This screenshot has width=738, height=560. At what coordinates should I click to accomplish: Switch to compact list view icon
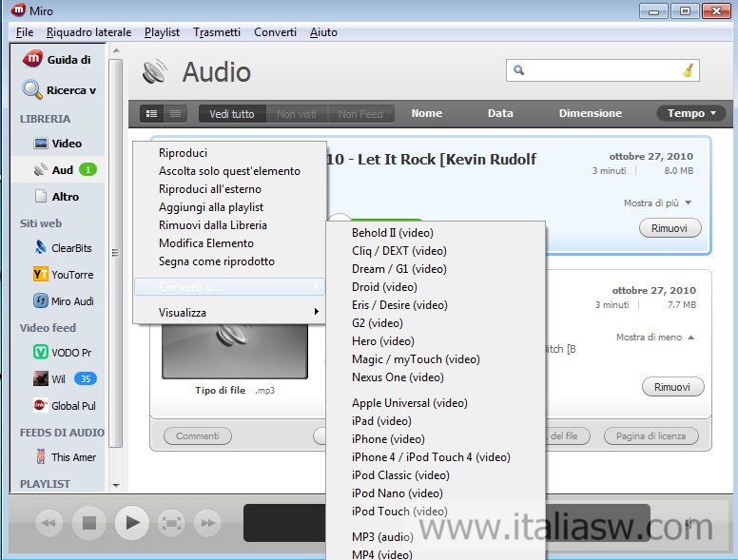176,113
